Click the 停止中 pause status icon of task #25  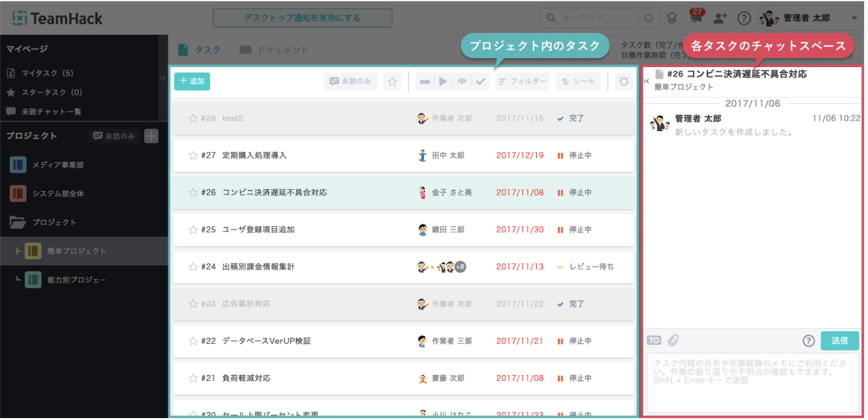[560, 230]
